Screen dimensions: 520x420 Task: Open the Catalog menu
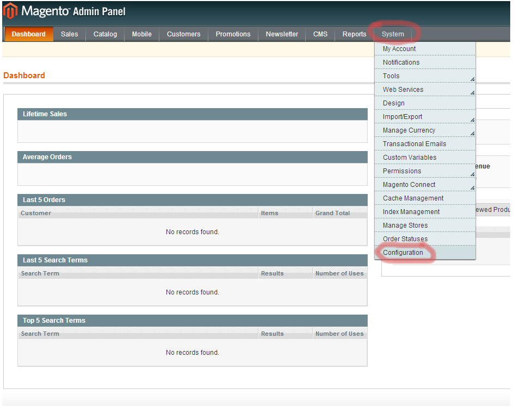[x=104, y=34]
